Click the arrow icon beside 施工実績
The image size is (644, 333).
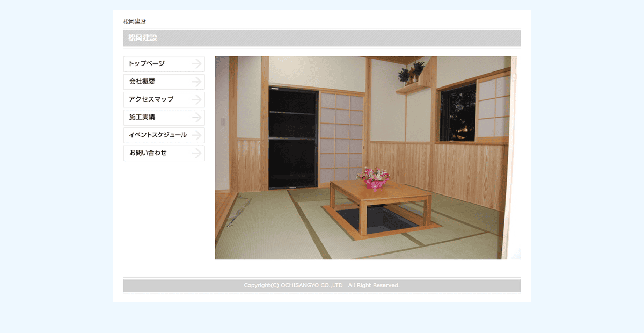[x=197, y=117]
